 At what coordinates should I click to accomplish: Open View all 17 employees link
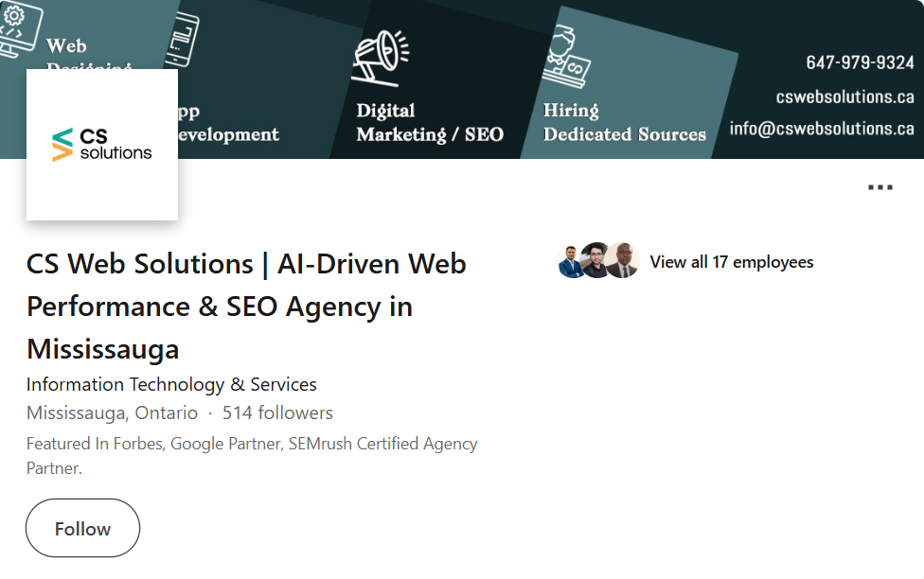[731, 261]
